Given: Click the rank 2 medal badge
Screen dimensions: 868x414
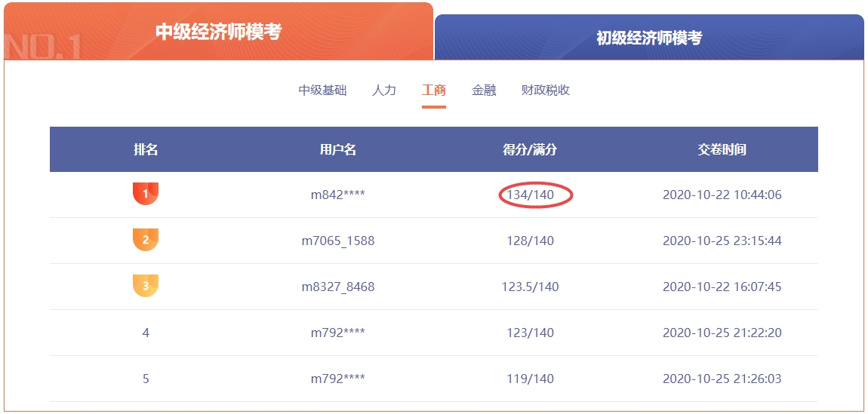Looking at the screenshot, I should point(146,239).
